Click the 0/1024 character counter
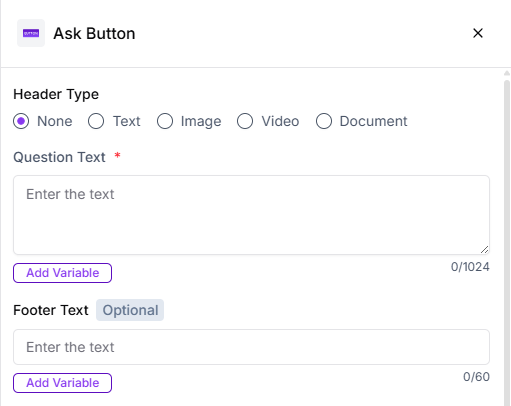 (470, 267)
